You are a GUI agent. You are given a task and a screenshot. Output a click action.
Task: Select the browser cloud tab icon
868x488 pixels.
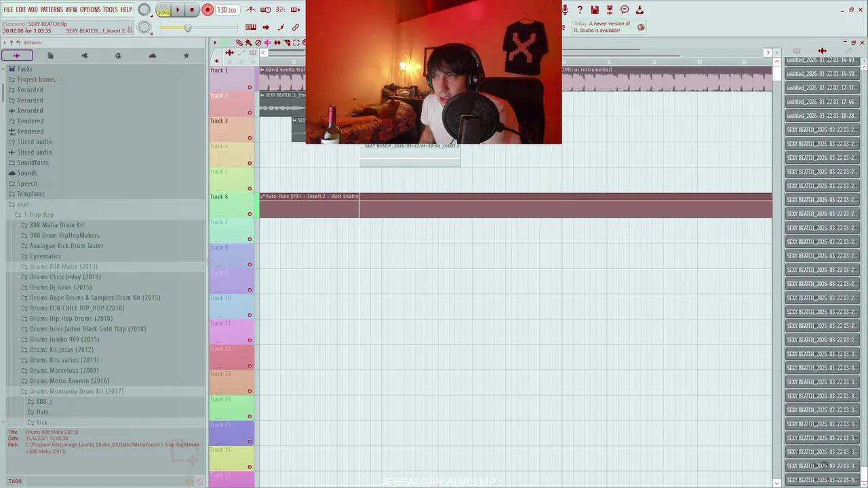point(153,56)
